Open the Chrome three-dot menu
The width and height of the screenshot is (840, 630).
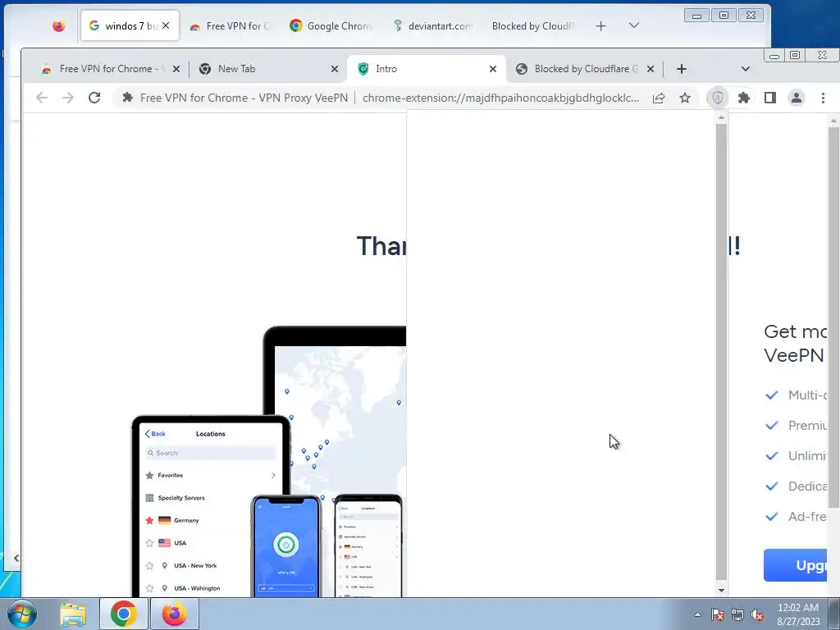(x=823, y=98)
